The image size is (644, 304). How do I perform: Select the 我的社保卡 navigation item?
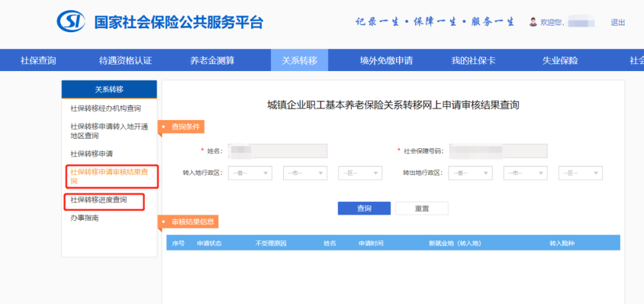[473, 60]
